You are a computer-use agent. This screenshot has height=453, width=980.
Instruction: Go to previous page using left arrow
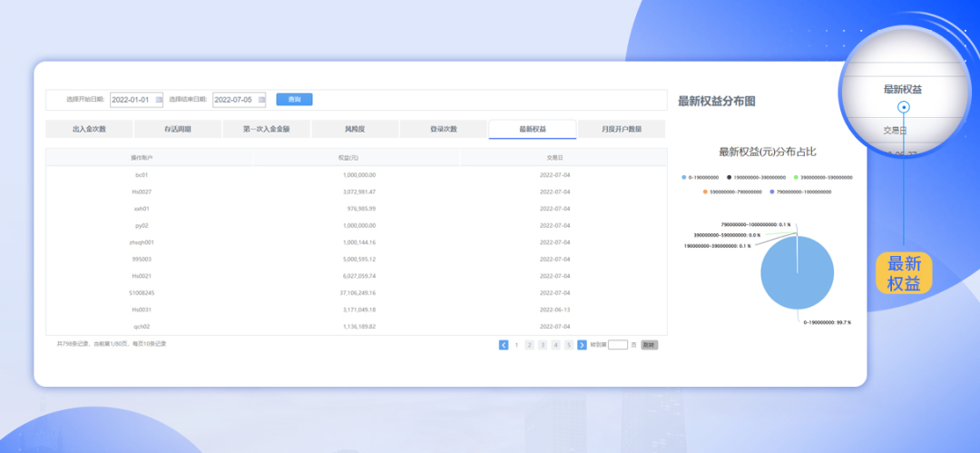(504, 345)
